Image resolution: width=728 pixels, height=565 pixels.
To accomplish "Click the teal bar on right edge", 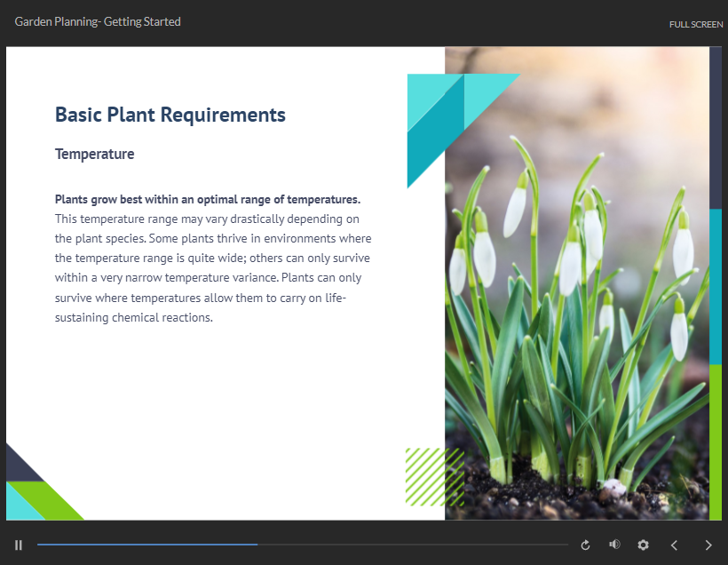I will pyautogui.click(x=716, y=286).
